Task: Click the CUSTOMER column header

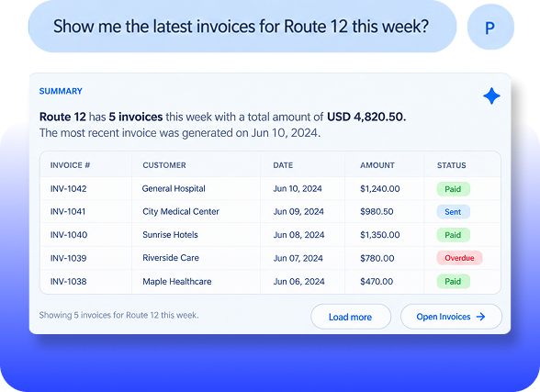Action: 164,165
